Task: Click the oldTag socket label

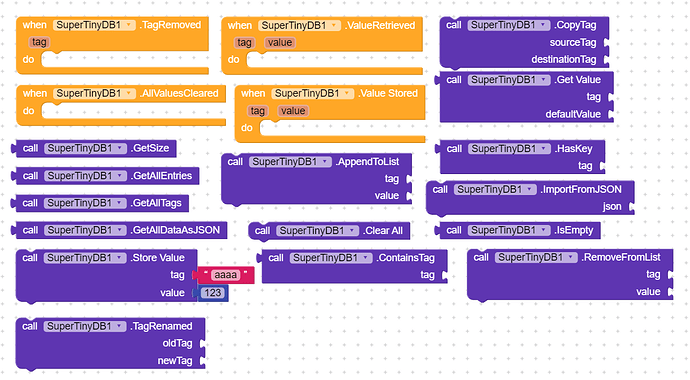Action: (177, 343)
